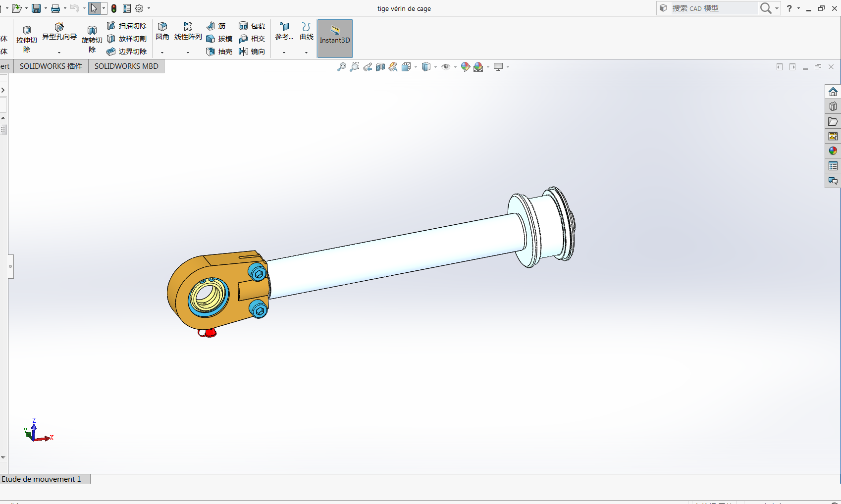Viewport: 841px width, 504px height.
Task: Select the 旋转切除 revolved cut tool
Action: (92, 38)
